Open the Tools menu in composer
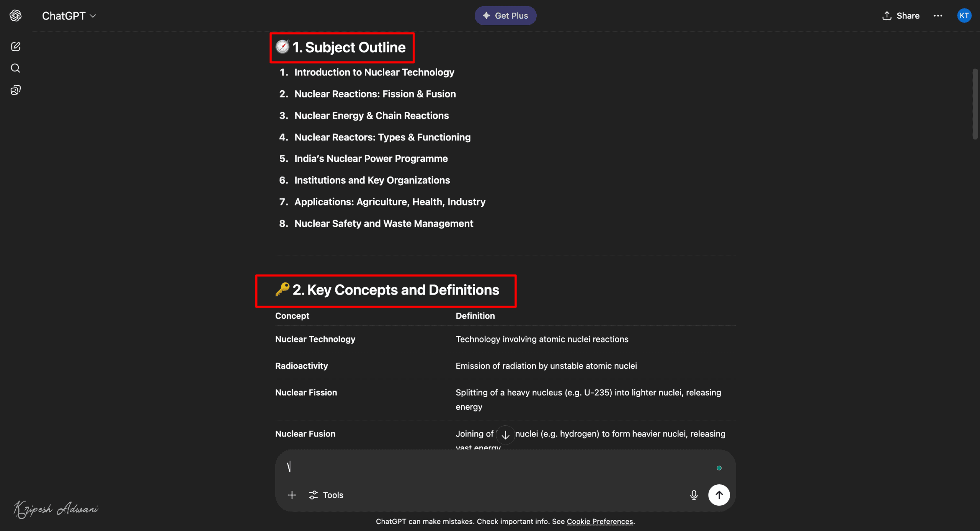This screenshot has width=980, height=531. 326,495
